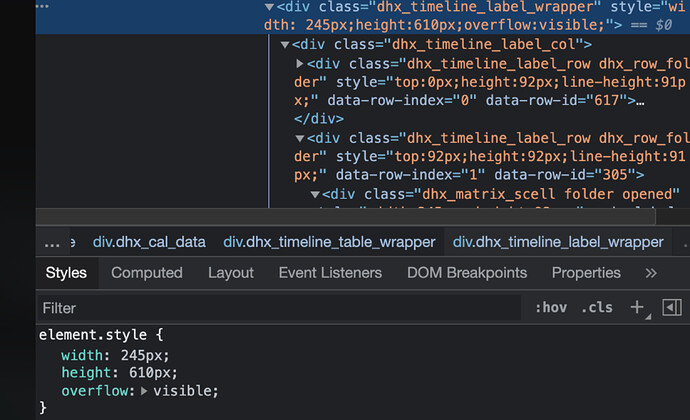Open the ellipsis actions menu beside the selected node
The width and height of the screenshot is (690, 420).
42,6
